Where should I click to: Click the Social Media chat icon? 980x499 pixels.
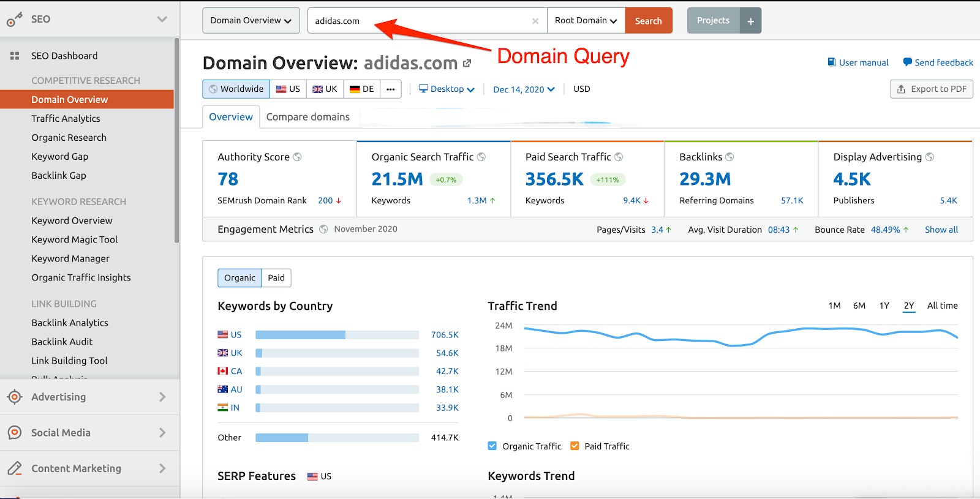(15, 432)
